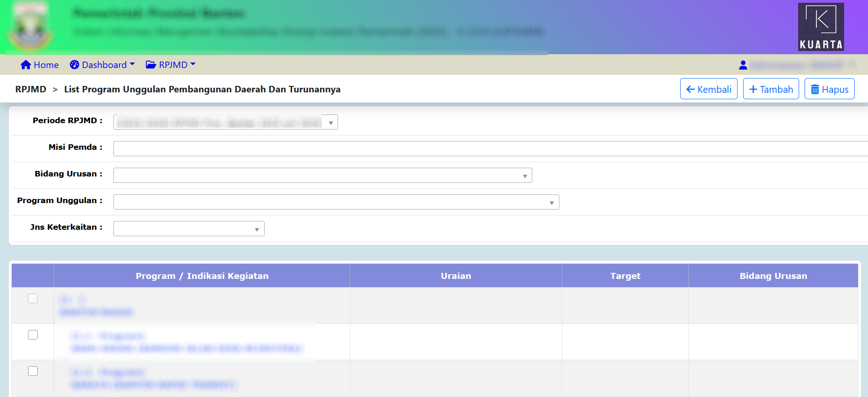Click the user profile icon
868x397 pixels.
coord(743,65)
